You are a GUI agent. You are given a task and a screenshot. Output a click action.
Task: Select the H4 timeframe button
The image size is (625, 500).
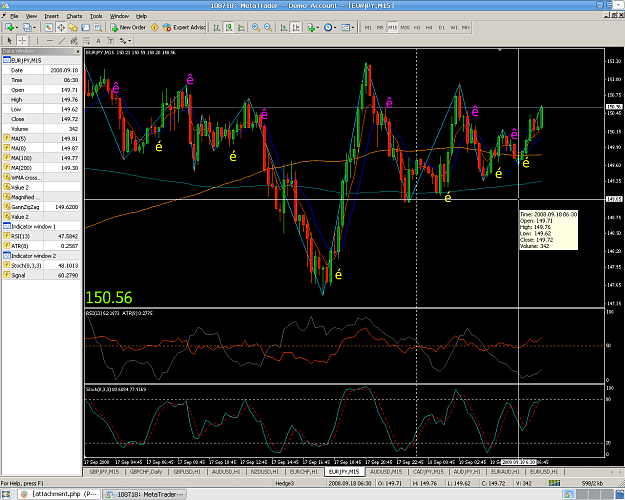click(429, 28)
